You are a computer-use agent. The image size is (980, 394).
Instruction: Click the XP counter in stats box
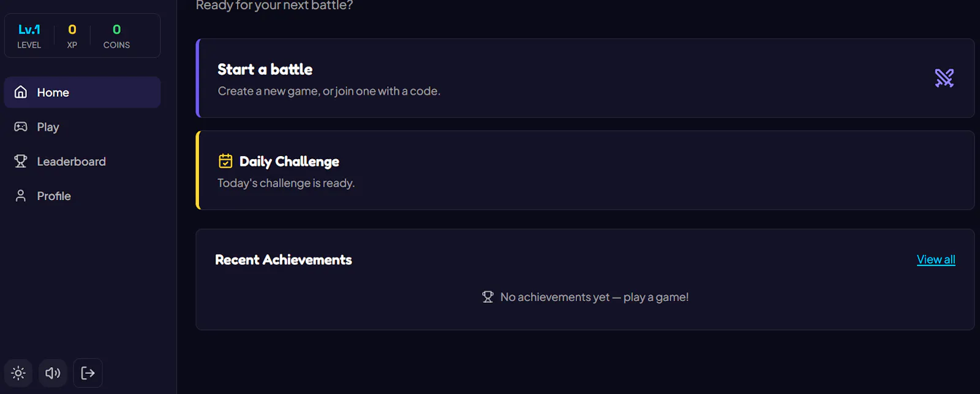[72, 36]
